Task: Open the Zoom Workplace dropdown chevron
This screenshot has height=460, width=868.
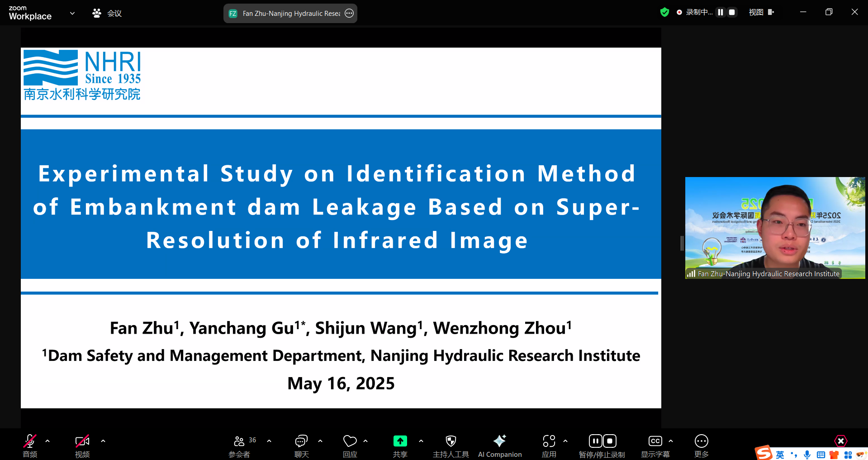Action: 72,13
